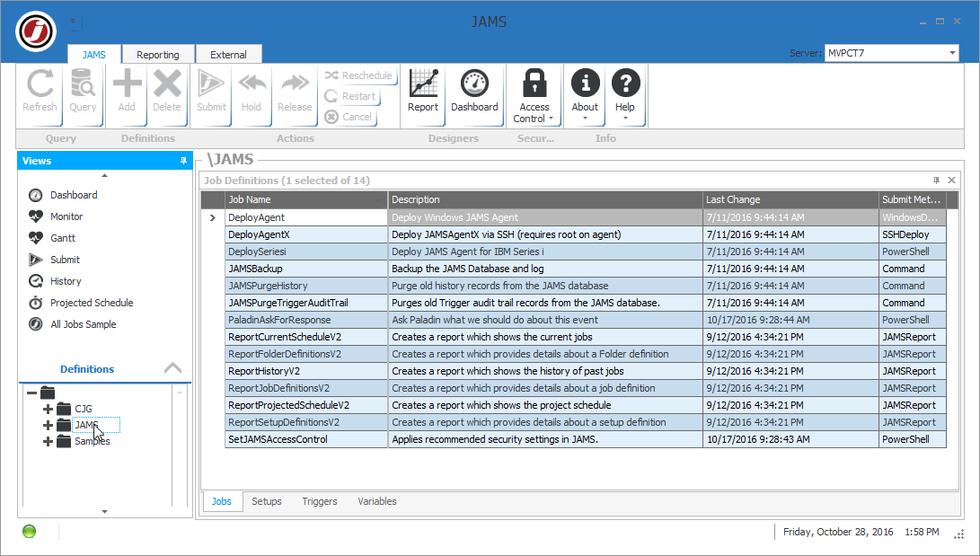Open the History view
This screenshot has height=556, width=980.
tap(66, 281)
